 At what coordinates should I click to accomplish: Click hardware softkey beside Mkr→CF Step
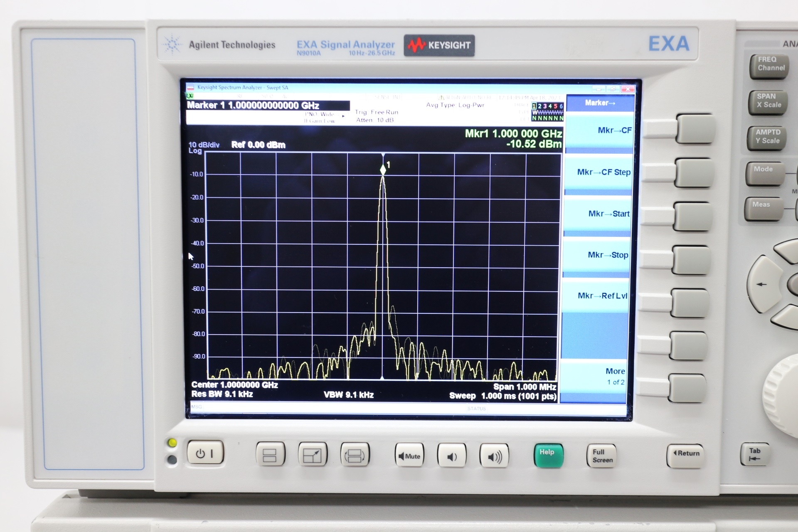pos(694,172)
